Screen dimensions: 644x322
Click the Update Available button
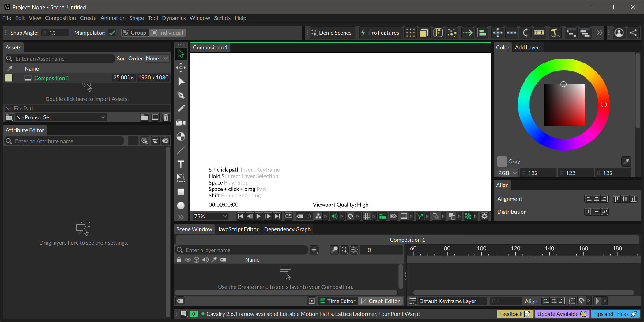pos(562,314)
